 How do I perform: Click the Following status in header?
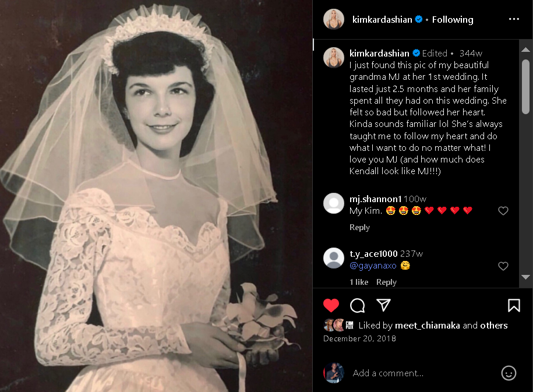click(x=453, y=20)
